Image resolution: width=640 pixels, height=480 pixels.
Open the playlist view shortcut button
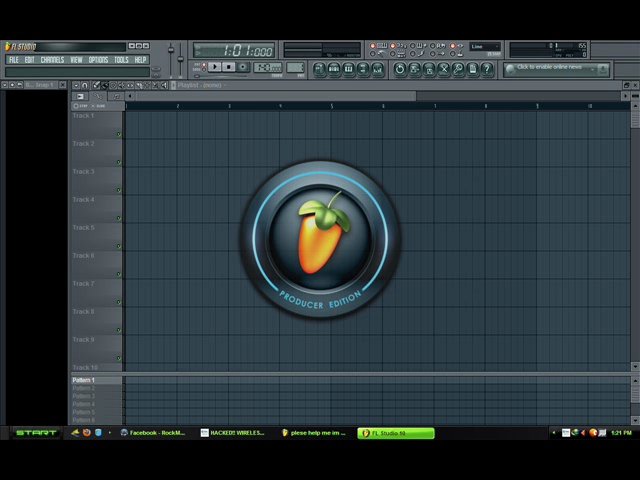point(319,69)
